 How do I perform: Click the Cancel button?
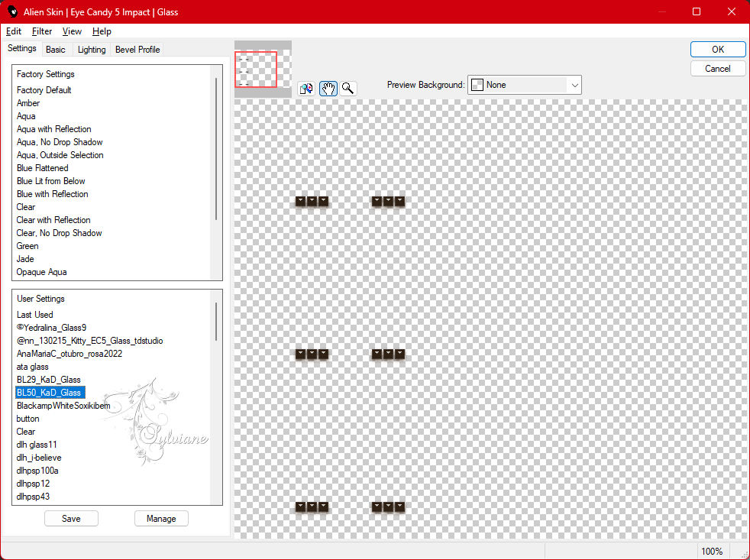coord(717,69)
